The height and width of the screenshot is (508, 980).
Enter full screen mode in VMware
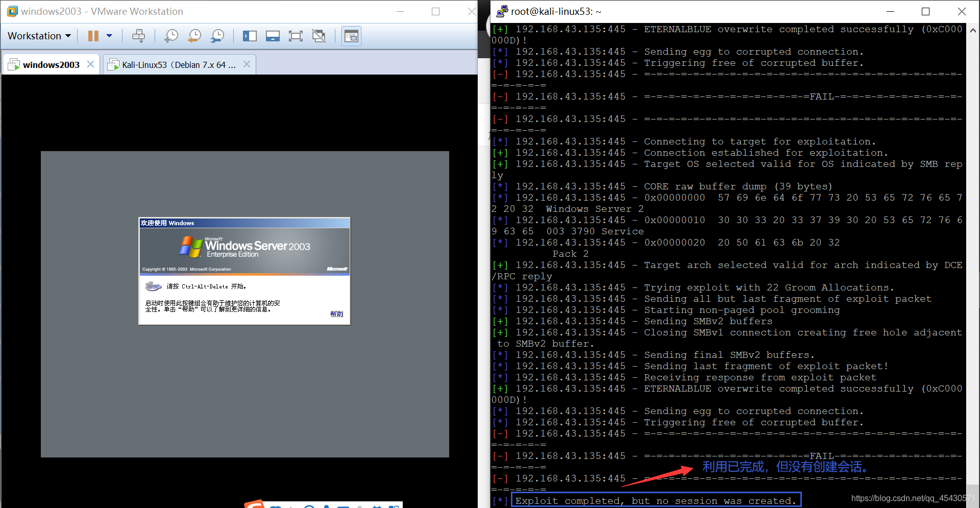pos(296,36)
